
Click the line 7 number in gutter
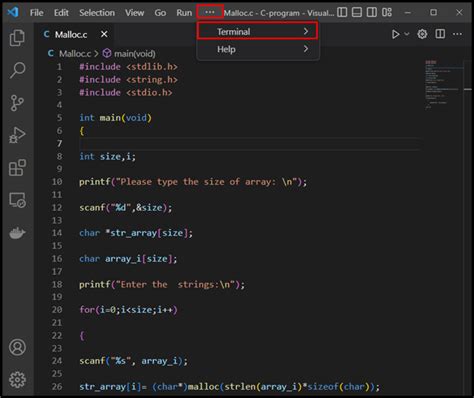click(59, 143)
